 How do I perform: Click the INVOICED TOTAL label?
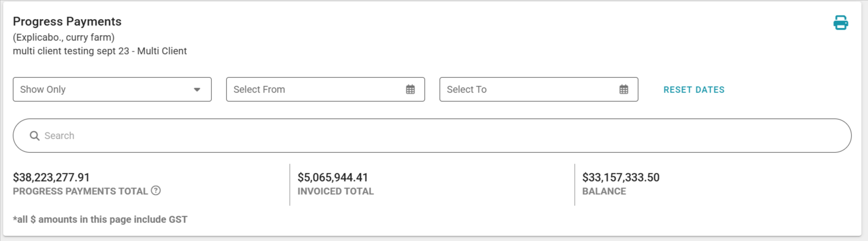336,191
